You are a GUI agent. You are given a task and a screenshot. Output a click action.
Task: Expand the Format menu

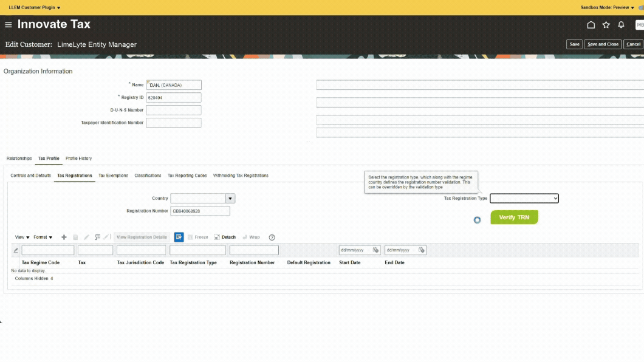[x=43, y=237]
